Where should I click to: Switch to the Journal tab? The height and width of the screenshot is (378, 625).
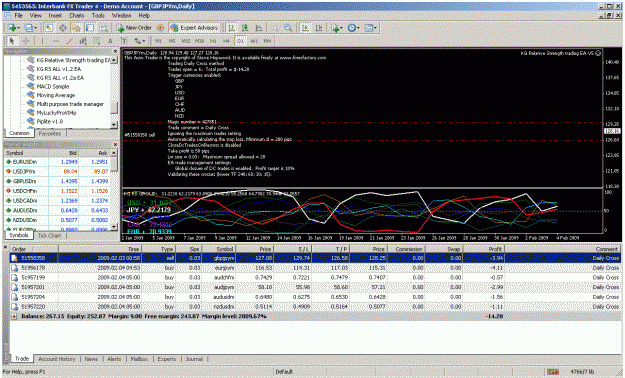pos(194,359)
